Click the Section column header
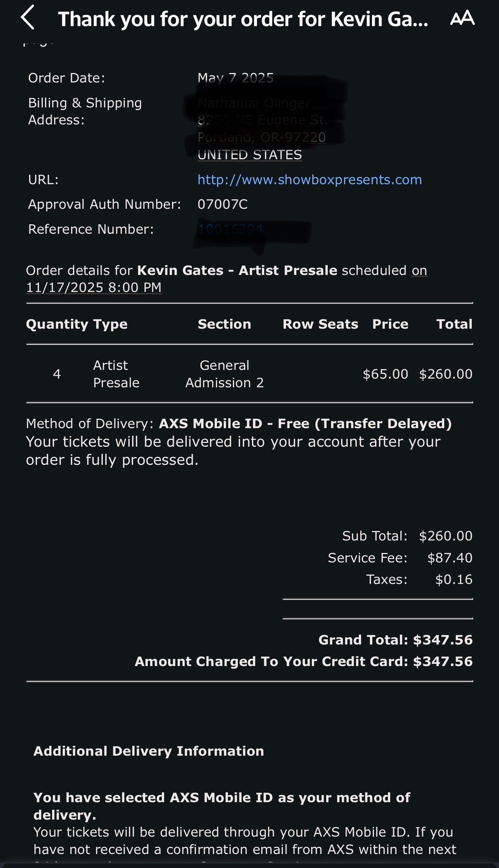The image size is (499, 868). [224, 324]
